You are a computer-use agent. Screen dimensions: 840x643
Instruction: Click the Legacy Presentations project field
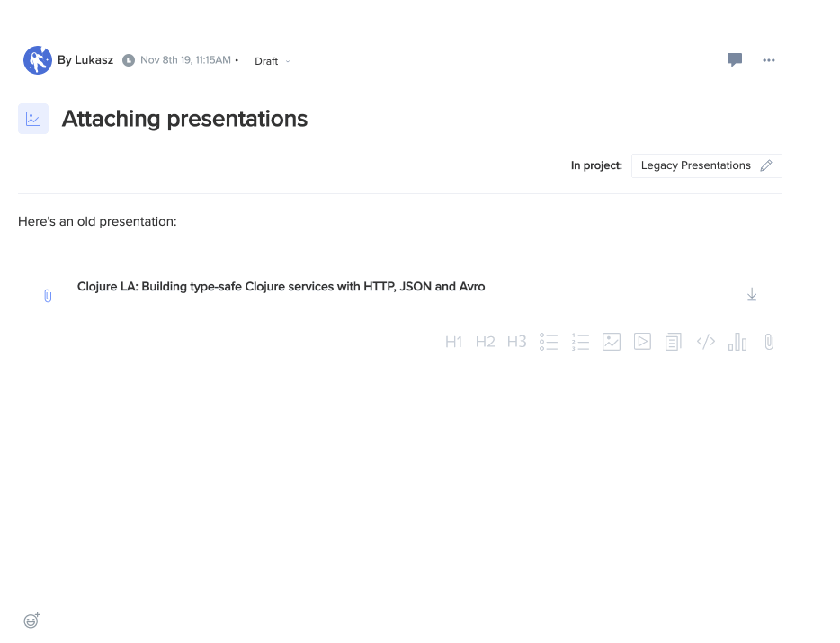click(707, 165)
